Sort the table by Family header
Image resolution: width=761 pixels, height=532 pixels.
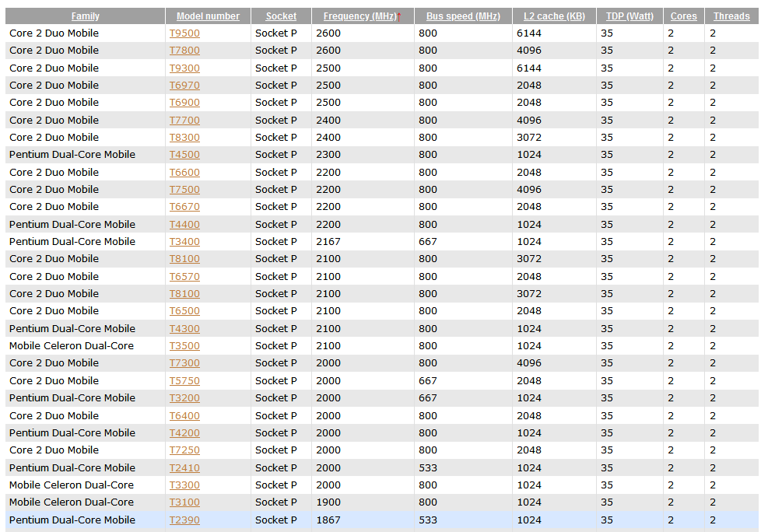[86, 16]
